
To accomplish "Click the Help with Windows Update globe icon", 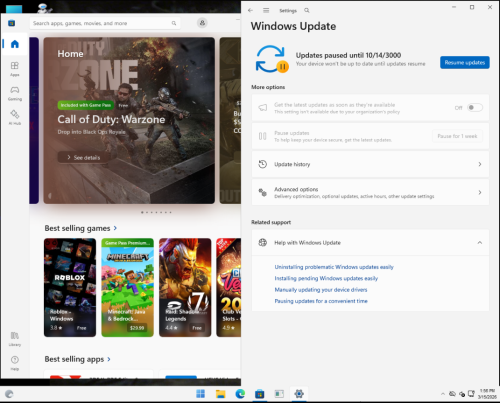I will click(x=263, y=242).
